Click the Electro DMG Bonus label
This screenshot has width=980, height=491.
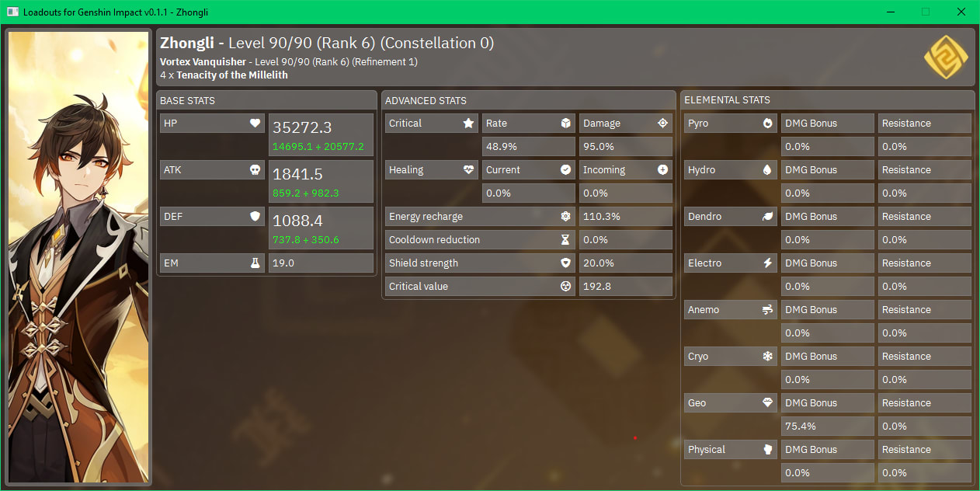pos(828,263)
